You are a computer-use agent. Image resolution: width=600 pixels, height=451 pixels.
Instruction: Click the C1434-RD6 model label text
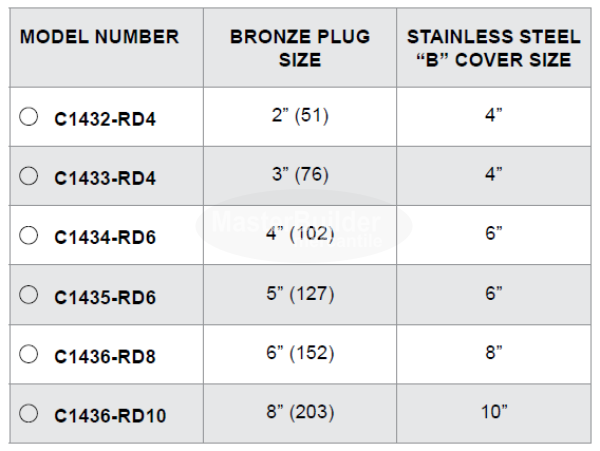105,238
